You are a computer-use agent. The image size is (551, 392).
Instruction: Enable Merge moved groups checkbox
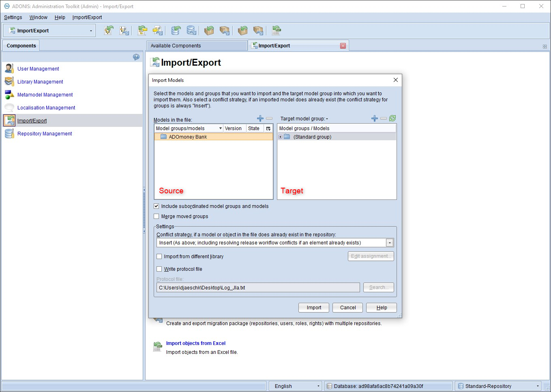point(157,216)
